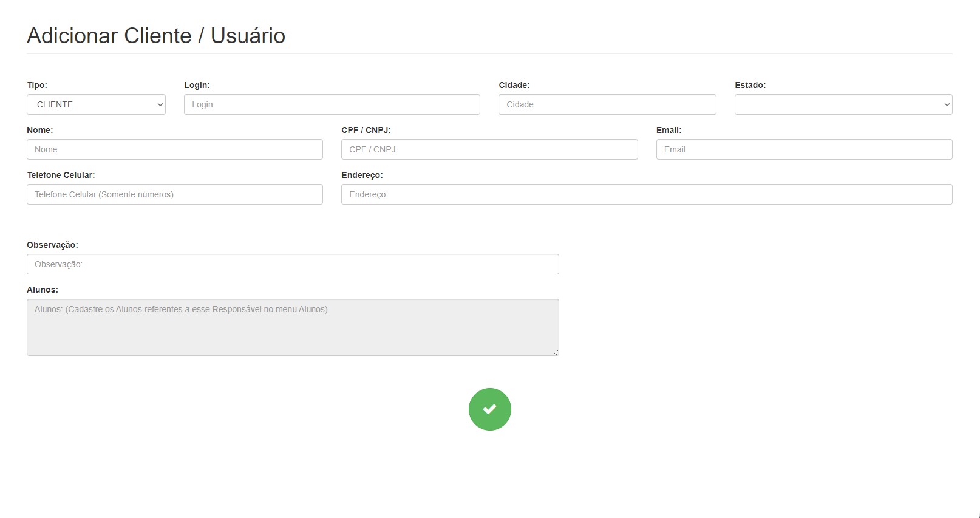Select the Endereço input field
The width and height of the screenshot is (980, 518).
(x=647, y=194)
